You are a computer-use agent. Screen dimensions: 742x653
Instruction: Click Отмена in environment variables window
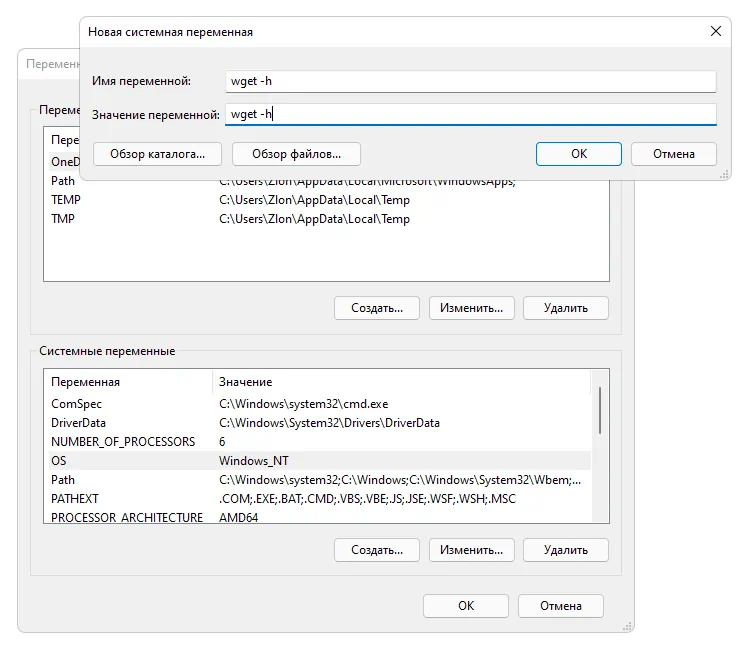click(561, 606)
